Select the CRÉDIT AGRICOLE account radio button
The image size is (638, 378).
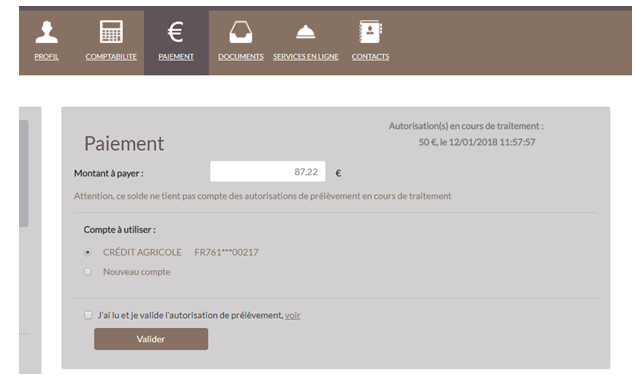(87, 252)
